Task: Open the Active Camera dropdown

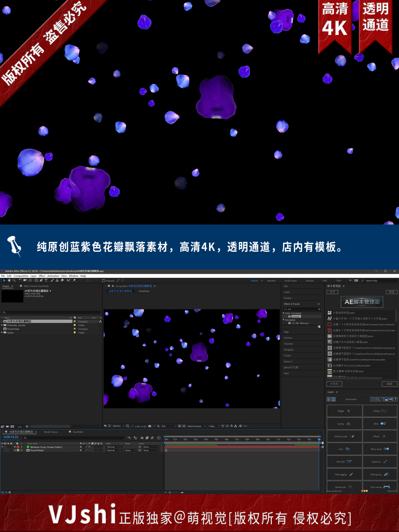Action: [196, 426]
